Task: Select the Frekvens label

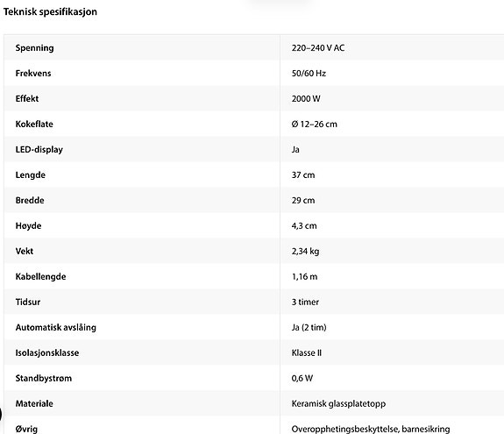Action: pyautogui.click(x=33, y=74)
